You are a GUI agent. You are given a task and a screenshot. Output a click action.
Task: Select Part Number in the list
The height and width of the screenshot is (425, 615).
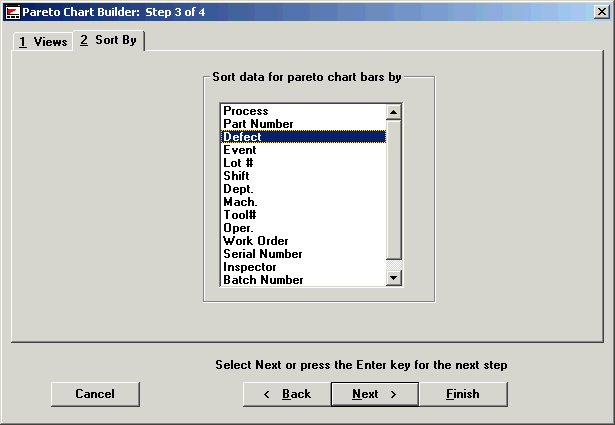[258, 124]
